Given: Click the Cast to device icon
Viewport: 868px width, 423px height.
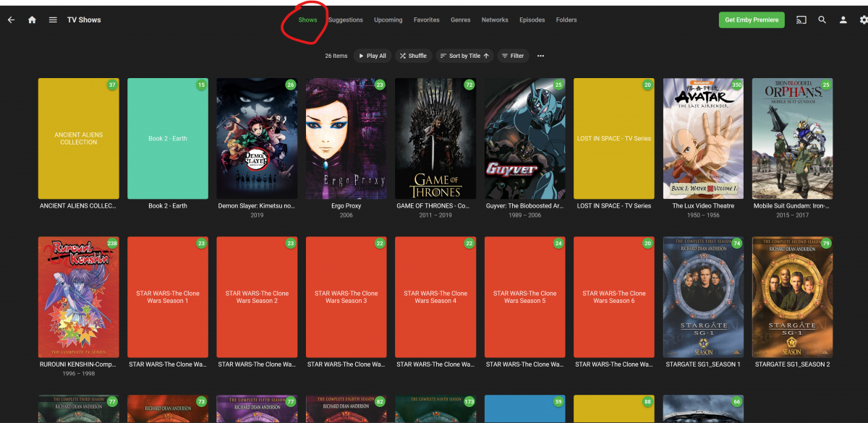Looking at the screenshot, I should coord(801,20).
